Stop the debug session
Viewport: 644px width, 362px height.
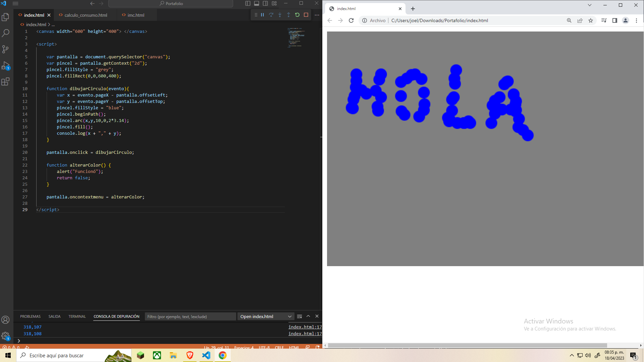pyautogui.click(x=306, y=15)
